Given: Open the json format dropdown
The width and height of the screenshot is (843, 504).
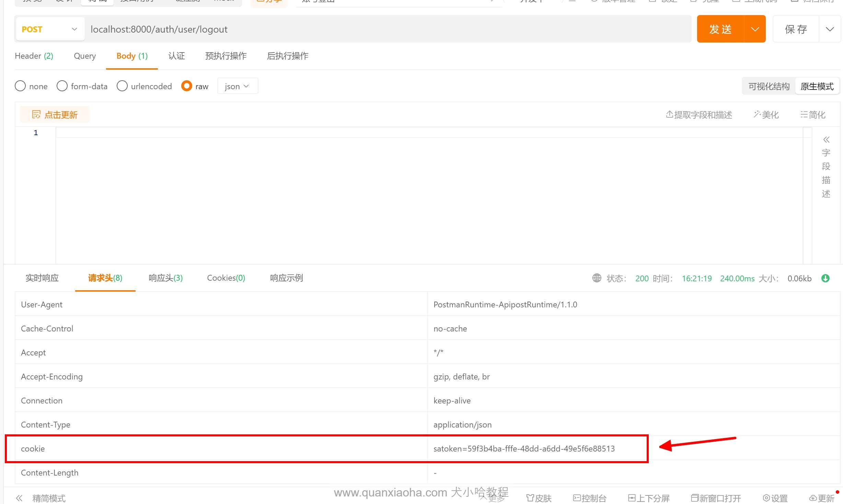Looking at the screenshot, I should pos(237,86).
